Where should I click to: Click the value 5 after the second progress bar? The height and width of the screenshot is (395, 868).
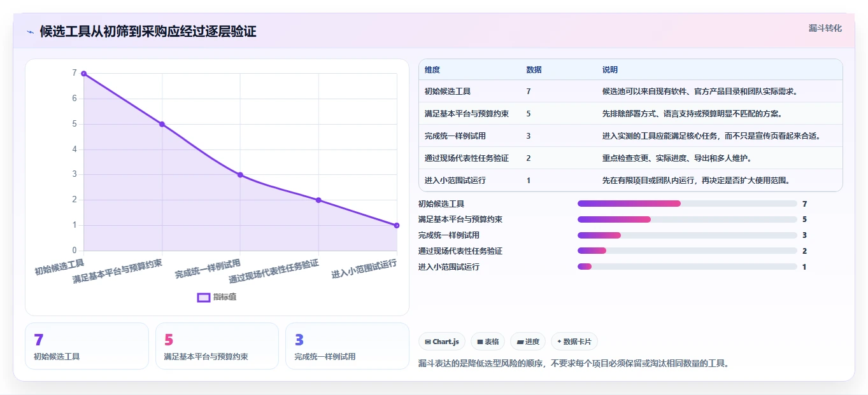(805, 219)
